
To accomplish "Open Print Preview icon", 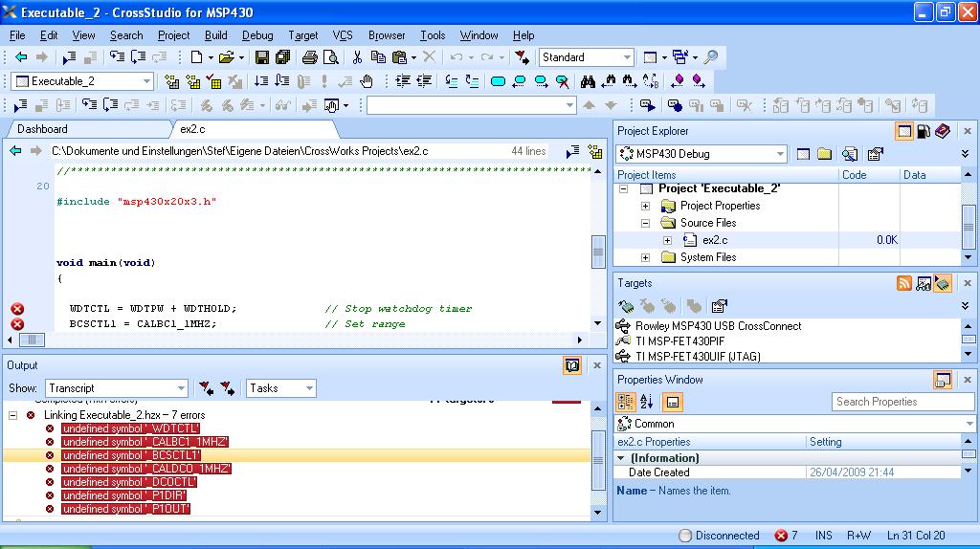I will coord(330,57).
